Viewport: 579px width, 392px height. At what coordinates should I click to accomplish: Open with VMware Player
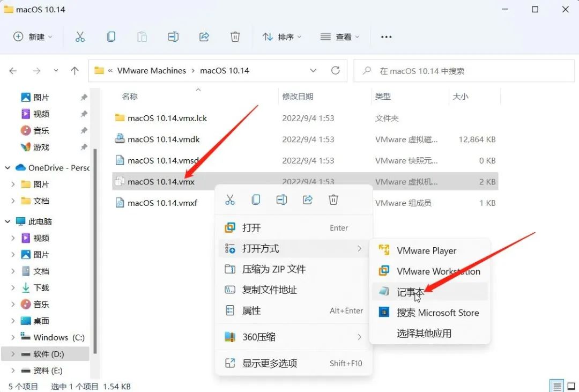click(x=430, y=250)
